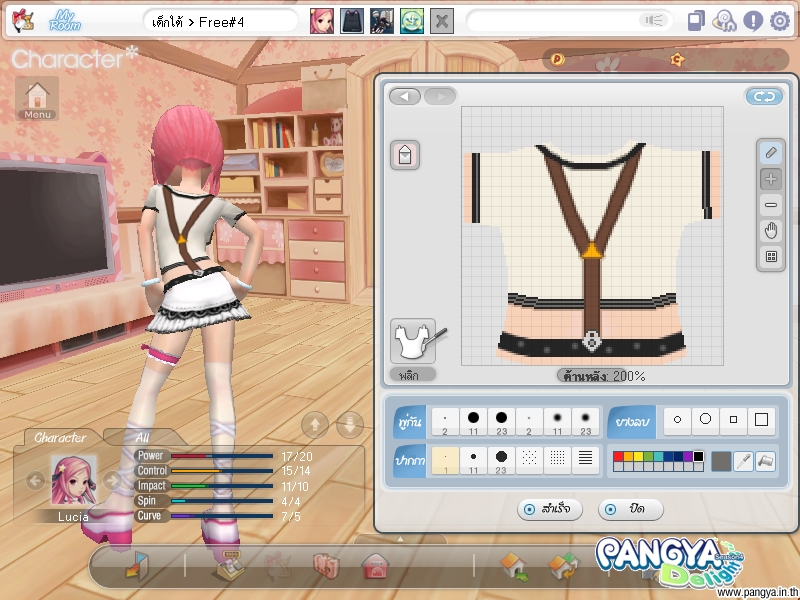This screenshot has height=600, width=800.
Task: Click the My Room logo
Action: point(65,21)
